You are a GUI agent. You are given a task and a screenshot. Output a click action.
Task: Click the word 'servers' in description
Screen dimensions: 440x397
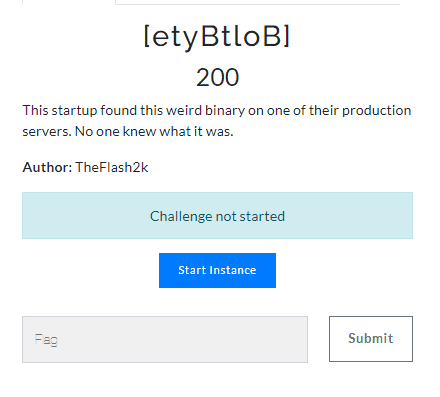(47, 132)
